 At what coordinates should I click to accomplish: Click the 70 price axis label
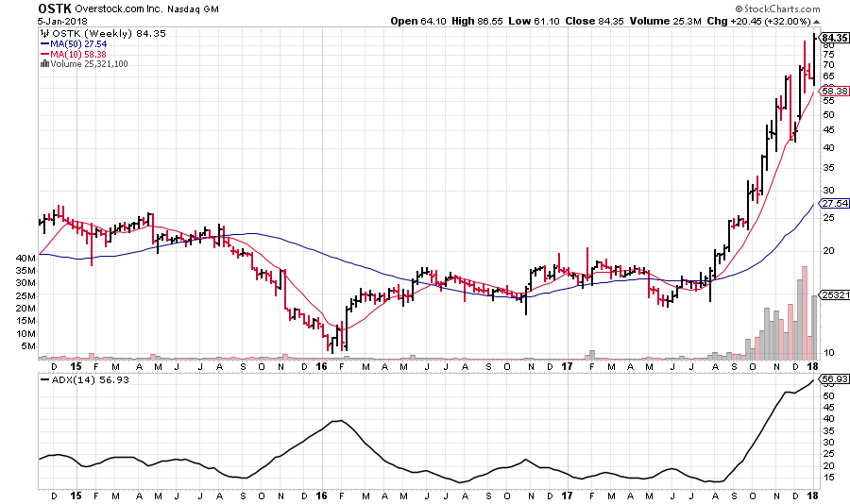point(829,65)
